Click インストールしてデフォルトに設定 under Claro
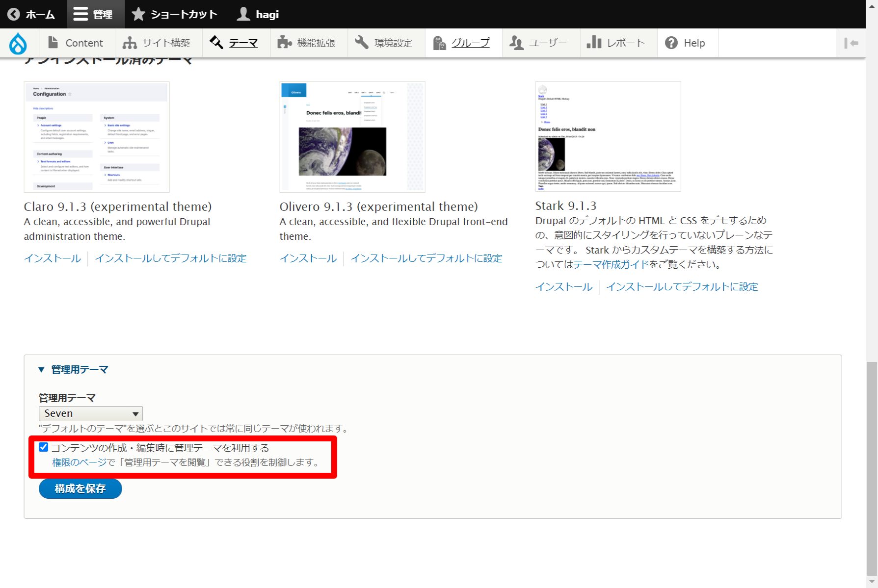This screenshot has height=588, width=878. click(171, 258)
